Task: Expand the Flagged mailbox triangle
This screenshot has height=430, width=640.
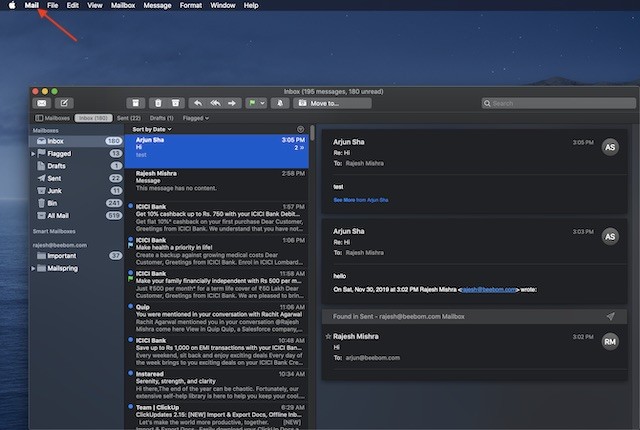Action: 33,154
